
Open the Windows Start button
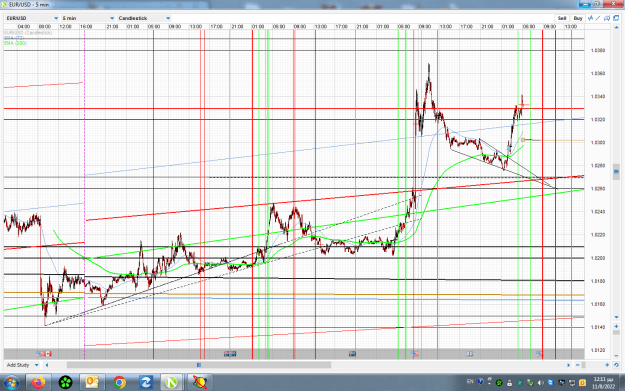pos(11,383)
